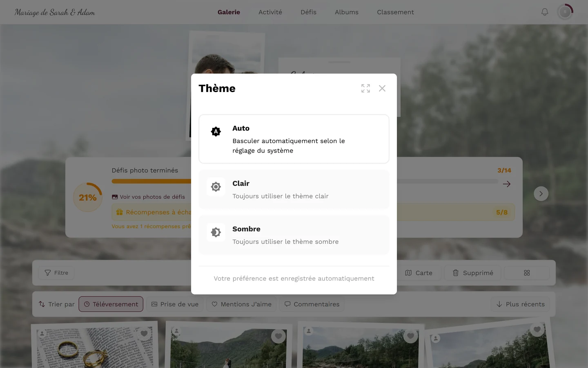The image size is (588, 368).
Task: Open the notifications bell
Action: [x=545, y=12]
